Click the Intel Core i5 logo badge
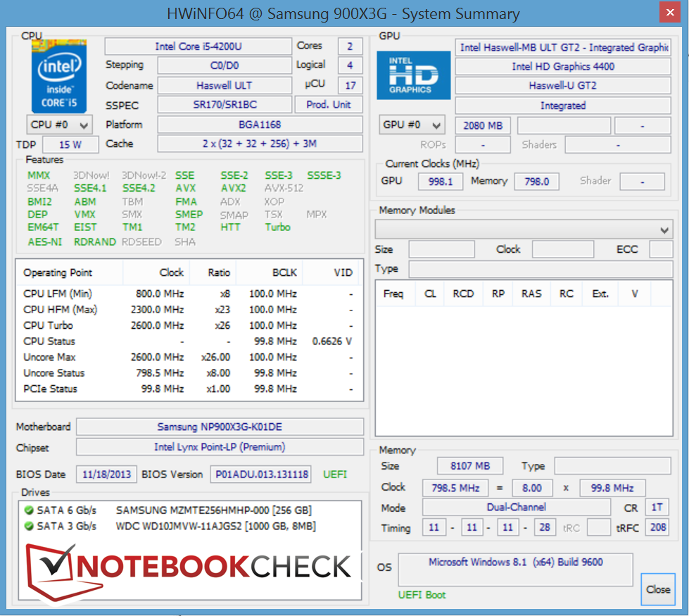Viewport: 689px width, 616px height. pos(59,77)
